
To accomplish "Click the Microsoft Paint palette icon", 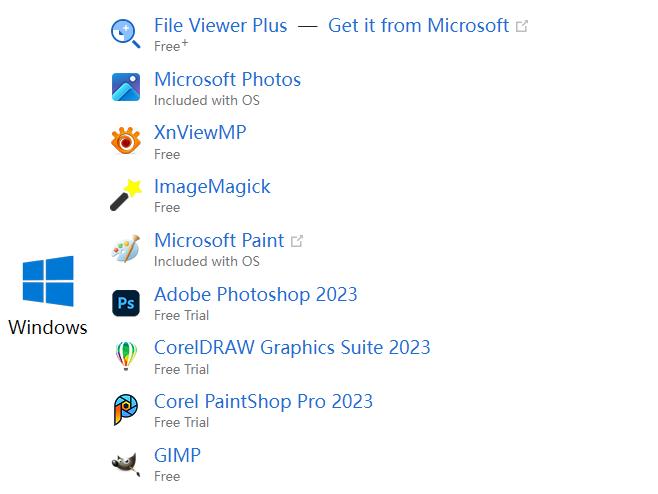I will pos(126,248).
